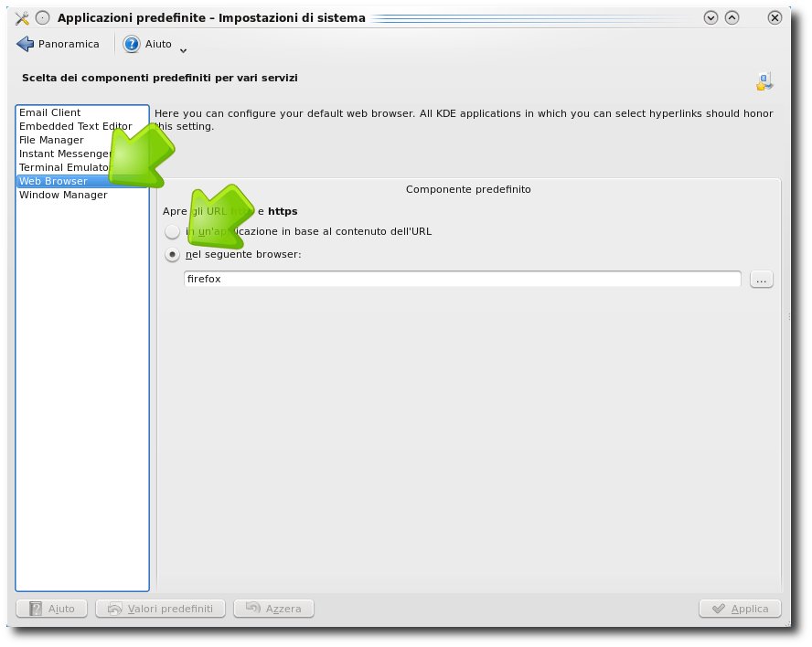Image resolution: width=812 pixels, height=647 pixels.
Task: Click the Valori predefiniti button
Action: (161, 609)
